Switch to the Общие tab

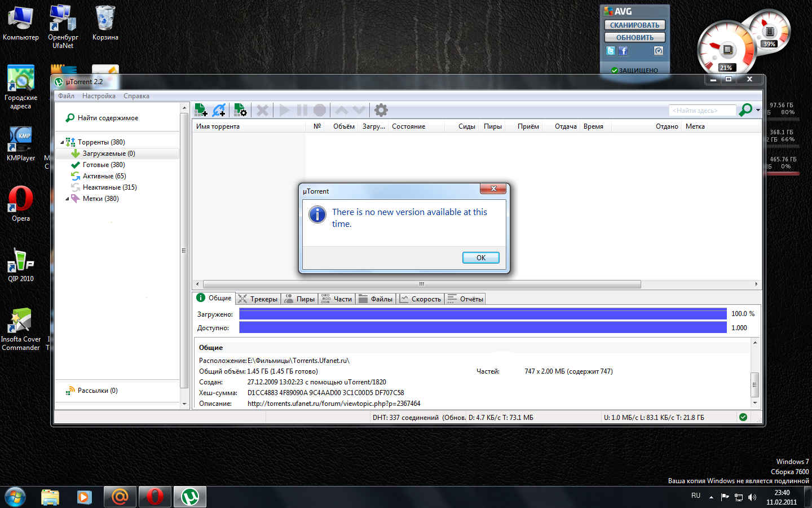click(214, 298)
